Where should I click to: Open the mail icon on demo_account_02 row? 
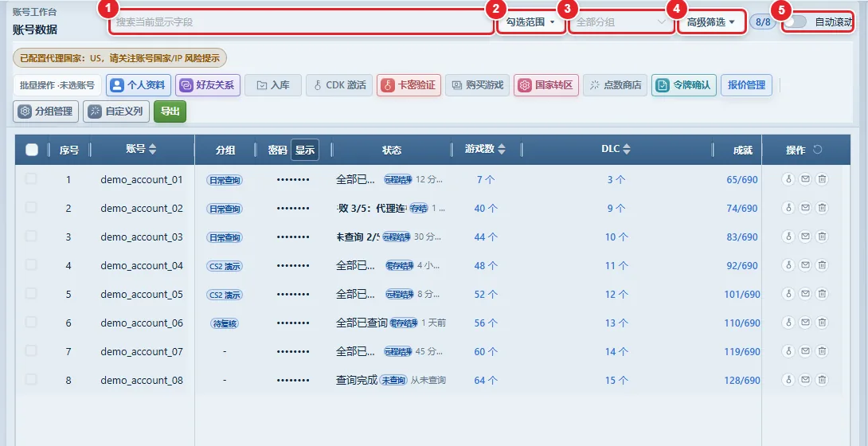tap(805, 208)
